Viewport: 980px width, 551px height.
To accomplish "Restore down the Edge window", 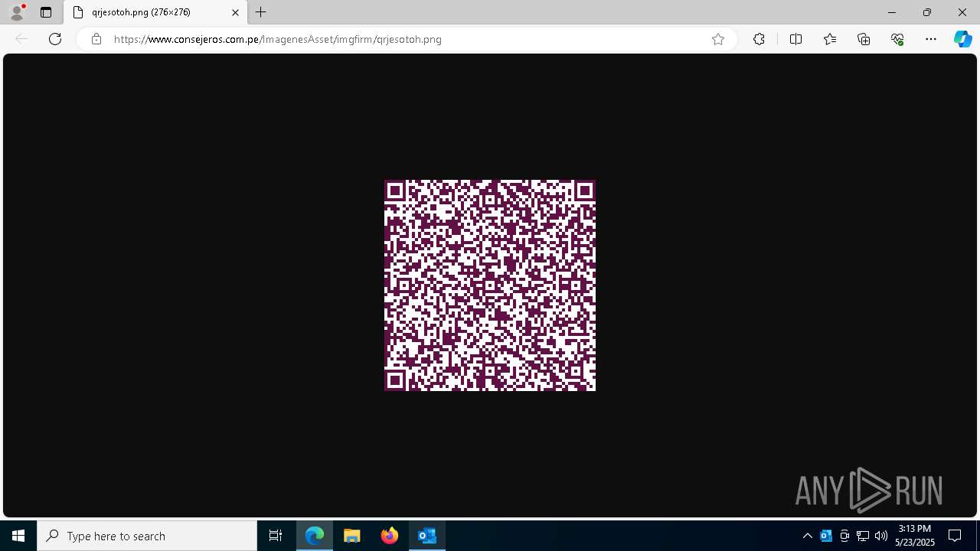I will pos(926,12).
